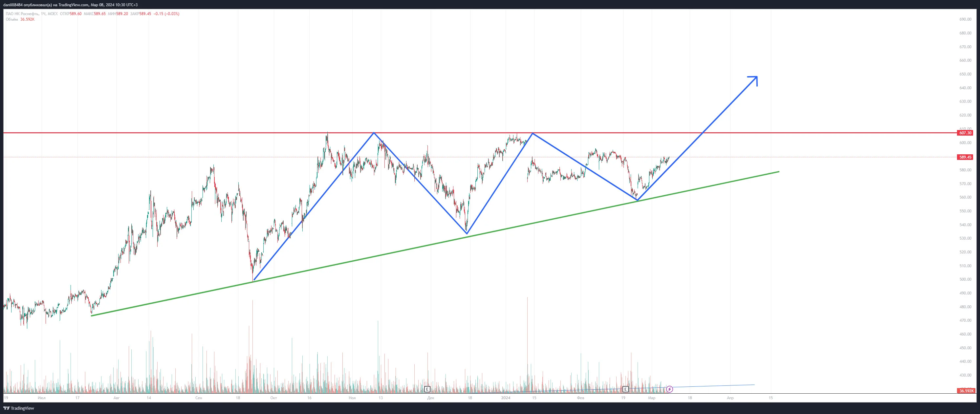The image size is (980, 414).
Task: Click the change value −0.15 (−0.03%)
Action: tap(166, 14)
